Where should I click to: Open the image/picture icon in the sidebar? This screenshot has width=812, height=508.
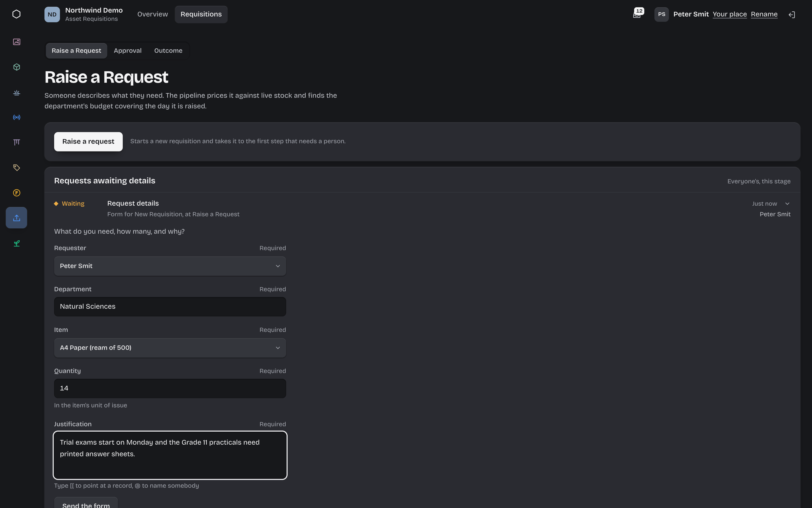pyautogui.click(x=16, y=42)
